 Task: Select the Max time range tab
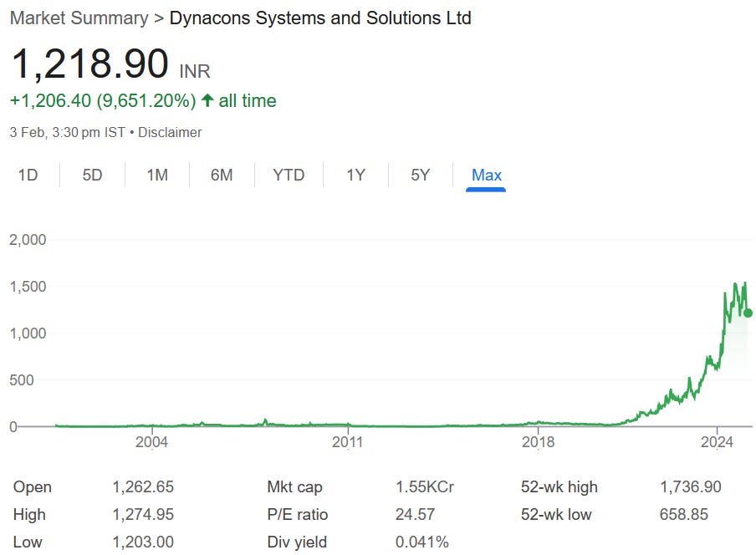(487, 175)
